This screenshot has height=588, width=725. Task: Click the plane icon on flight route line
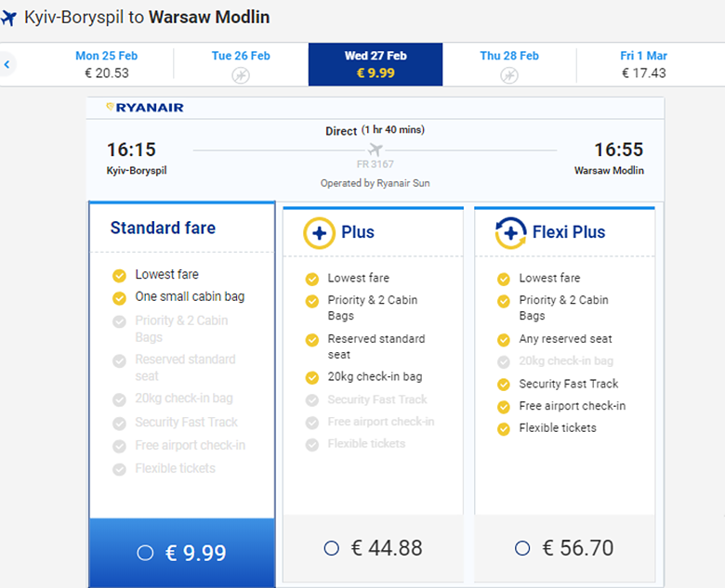[375, 150]
